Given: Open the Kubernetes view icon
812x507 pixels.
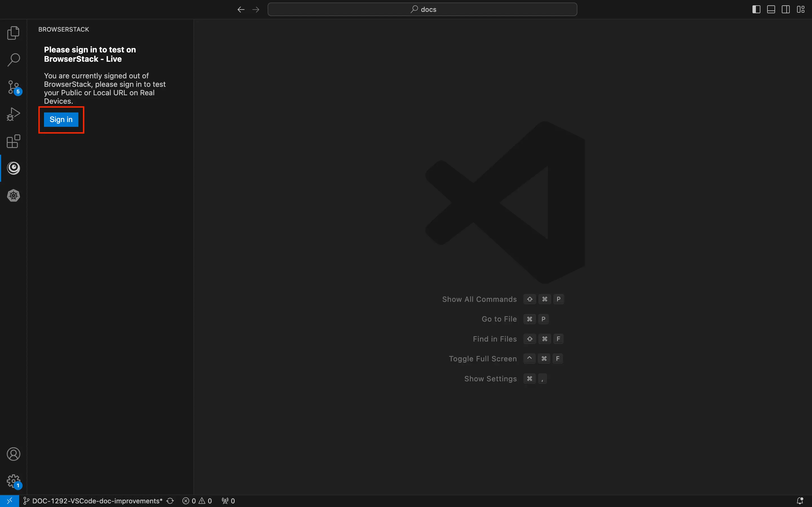Looking at the screenshot, I should pos(14,196).
